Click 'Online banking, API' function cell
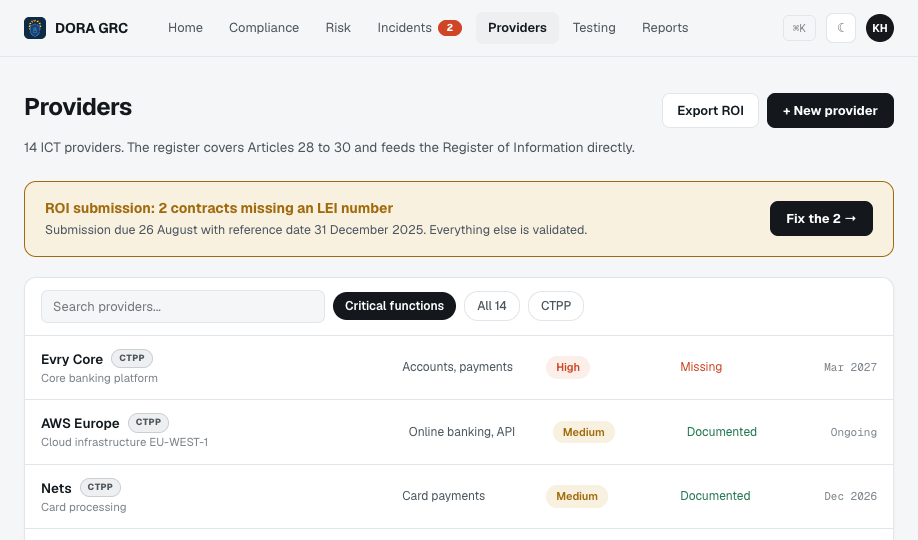 pyautogui.click(x=462, y=432)
